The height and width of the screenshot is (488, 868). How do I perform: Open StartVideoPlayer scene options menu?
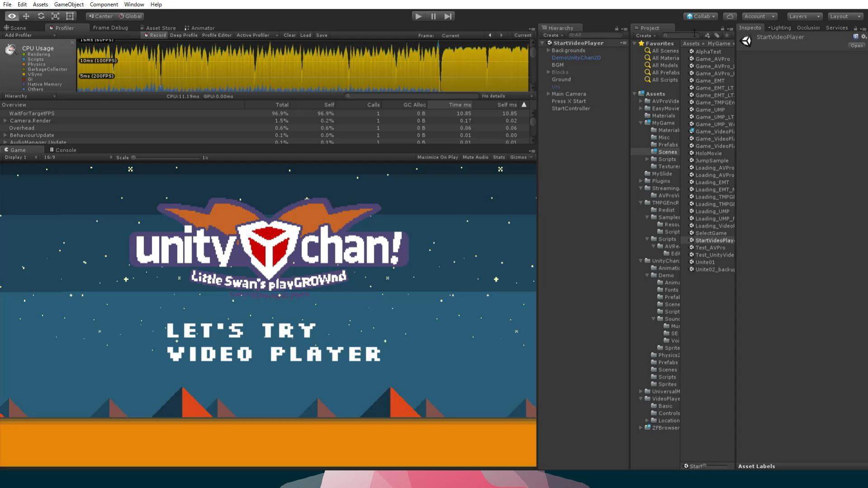point(623,43)
